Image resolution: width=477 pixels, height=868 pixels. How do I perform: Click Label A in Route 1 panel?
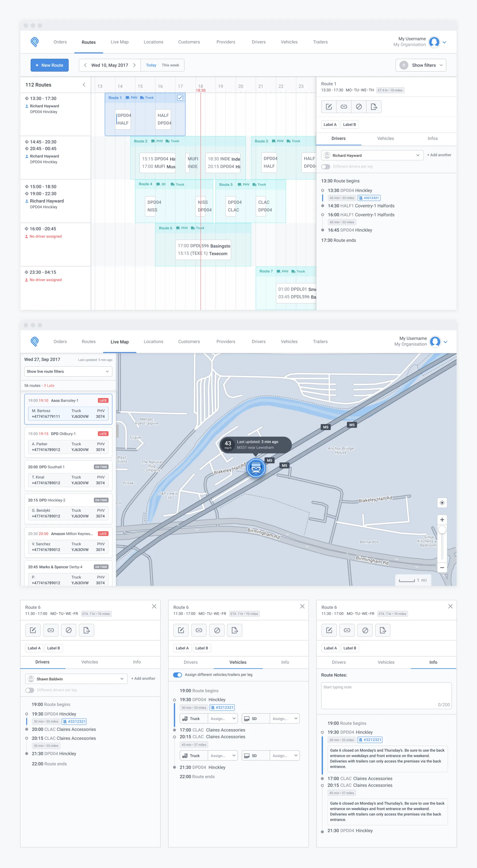[x=330, y=125]
